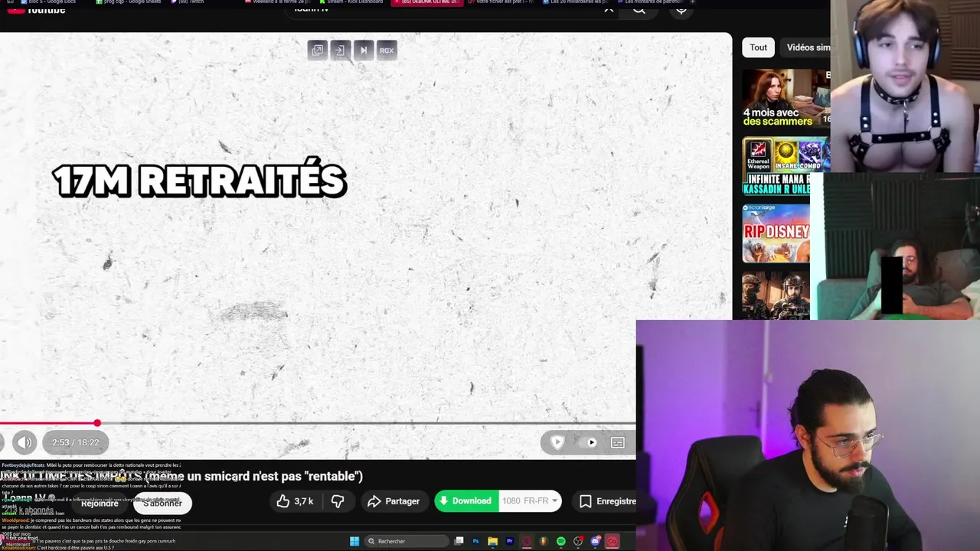Switch to the Google Sheets browser tab
Image resolution: width=980 pixels, height=551 pixels.
(x=133, y=2)
